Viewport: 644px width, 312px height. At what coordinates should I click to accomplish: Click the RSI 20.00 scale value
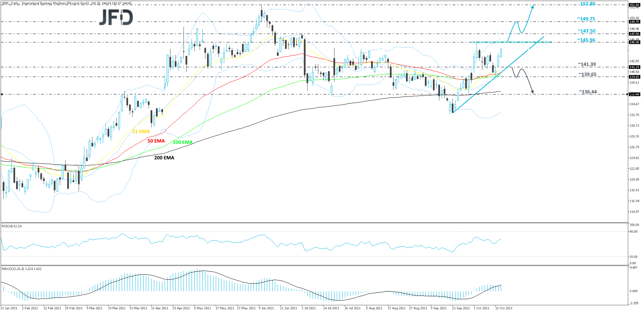tap(634, 257)
